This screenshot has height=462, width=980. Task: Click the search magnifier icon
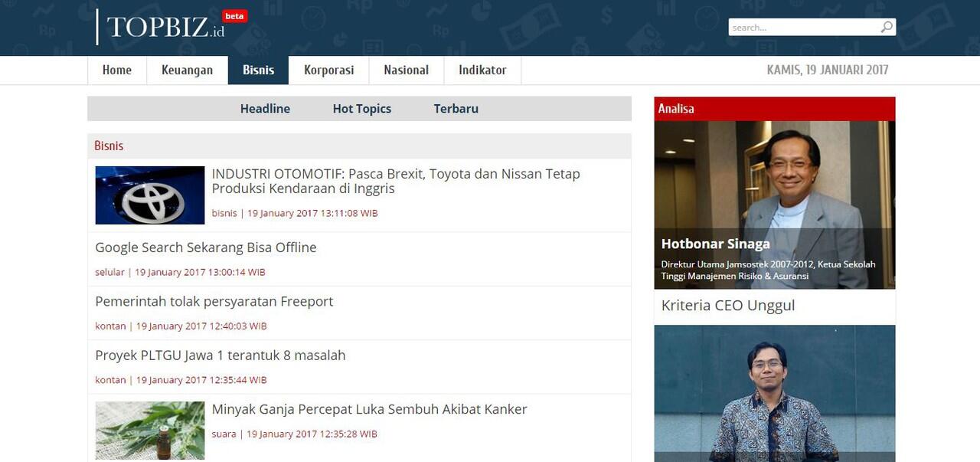coord(887,27)
